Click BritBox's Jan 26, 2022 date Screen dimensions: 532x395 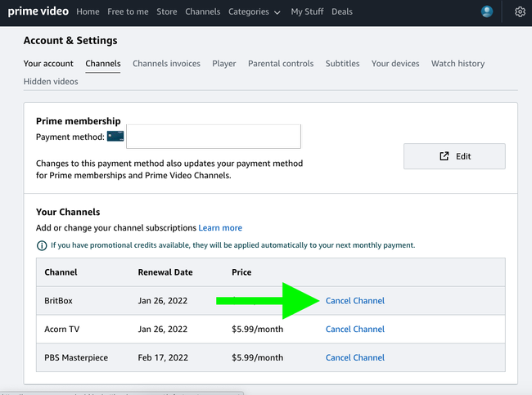(x=163, y=301)
